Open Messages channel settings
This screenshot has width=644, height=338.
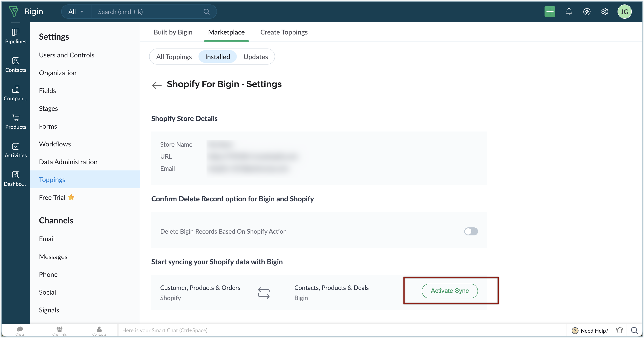tap(53, 257)
